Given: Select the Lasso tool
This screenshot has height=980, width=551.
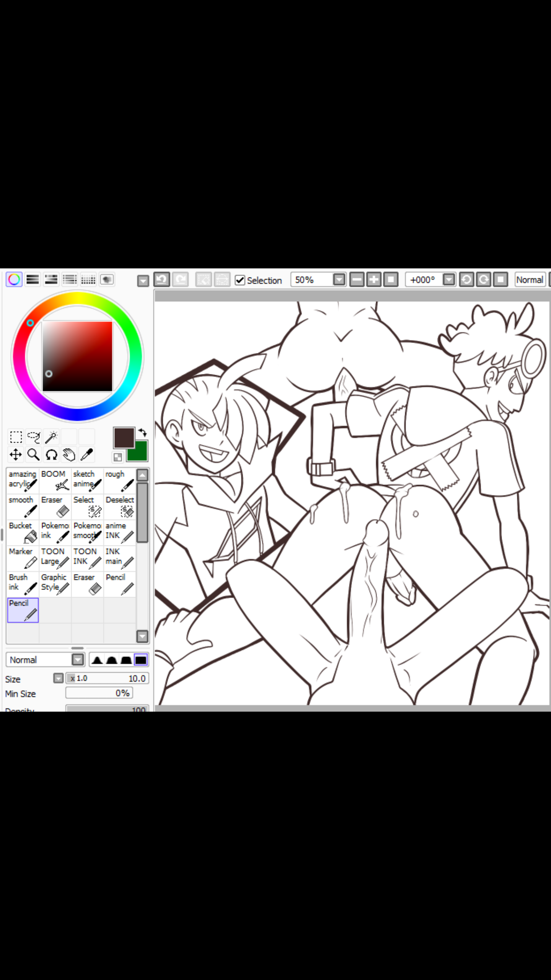Looking at the screenshot, I should (x=34, y=436).
